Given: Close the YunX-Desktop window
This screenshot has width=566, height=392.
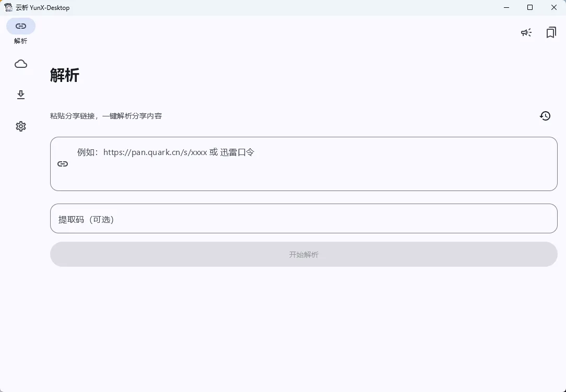Looking at the screenshot, I should tap(553, 8).
